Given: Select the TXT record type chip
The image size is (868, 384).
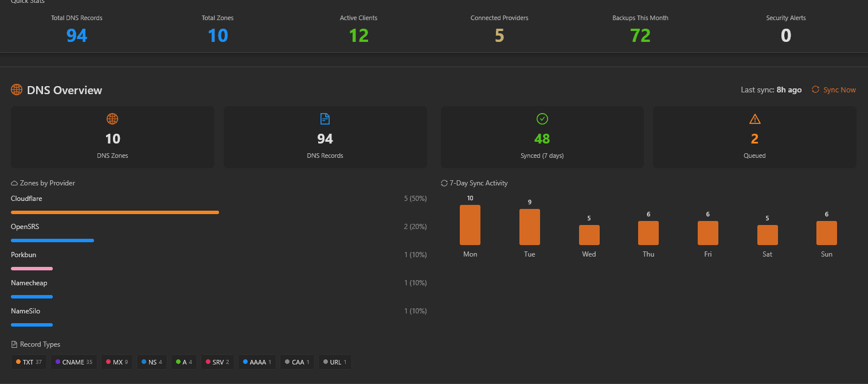Looking at the screenshot, I should [x=29, y=362].
